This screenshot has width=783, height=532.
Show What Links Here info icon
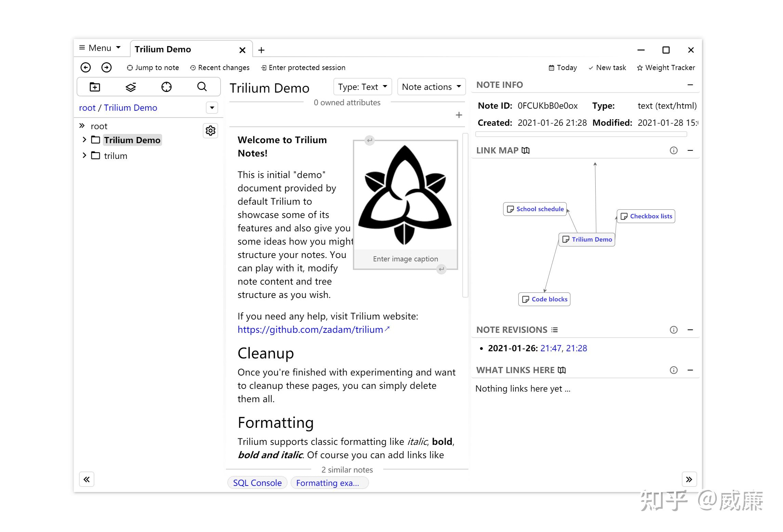coord(674,370)
